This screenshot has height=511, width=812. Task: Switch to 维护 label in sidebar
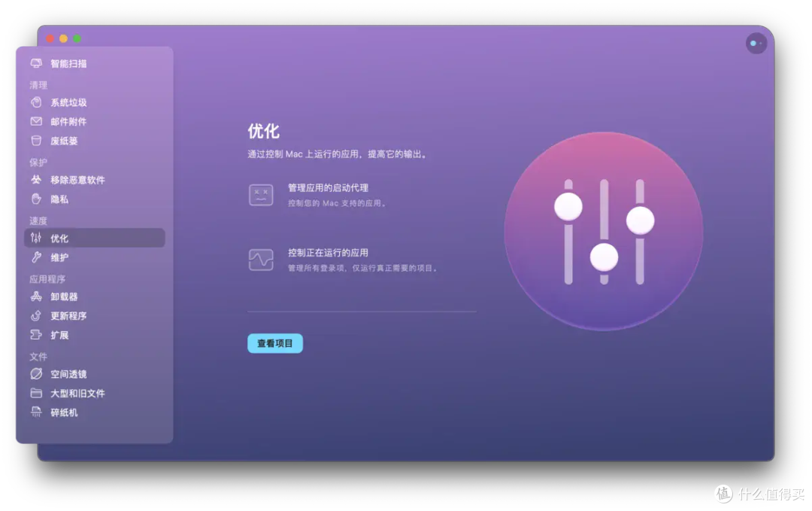point(59,257)
